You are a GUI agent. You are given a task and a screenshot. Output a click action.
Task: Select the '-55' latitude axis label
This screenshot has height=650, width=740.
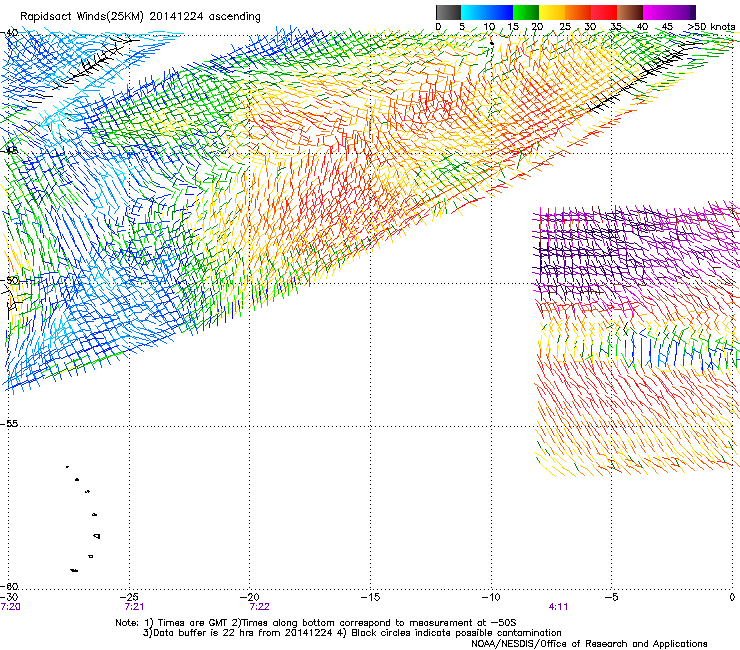pos(9,423)
